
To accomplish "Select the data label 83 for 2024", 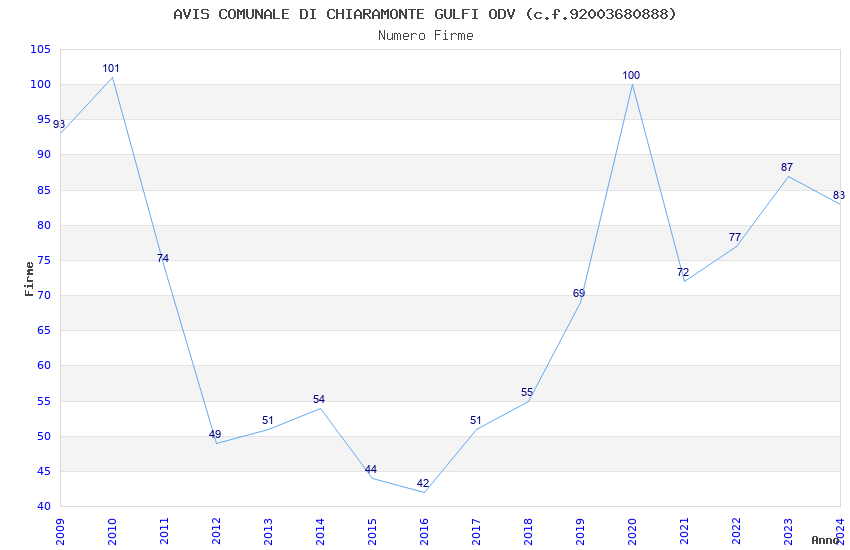I will pos(839,196).
